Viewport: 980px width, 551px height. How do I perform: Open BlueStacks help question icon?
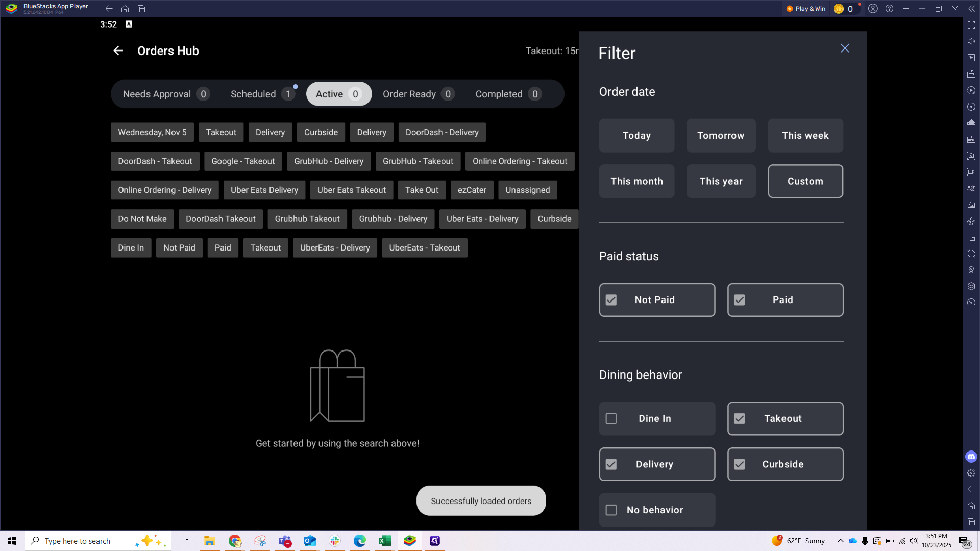pyautogui.click(x=889, y=9)
